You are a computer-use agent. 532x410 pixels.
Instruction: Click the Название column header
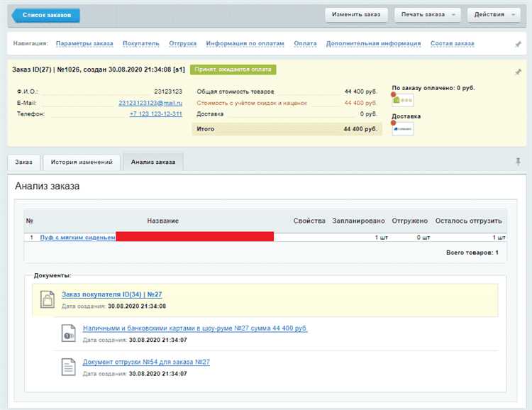tap(163, 221)
